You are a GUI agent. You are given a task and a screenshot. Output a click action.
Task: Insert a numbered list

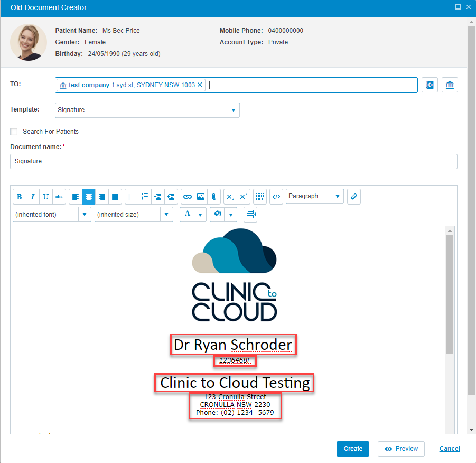click(x=145, y=197)
